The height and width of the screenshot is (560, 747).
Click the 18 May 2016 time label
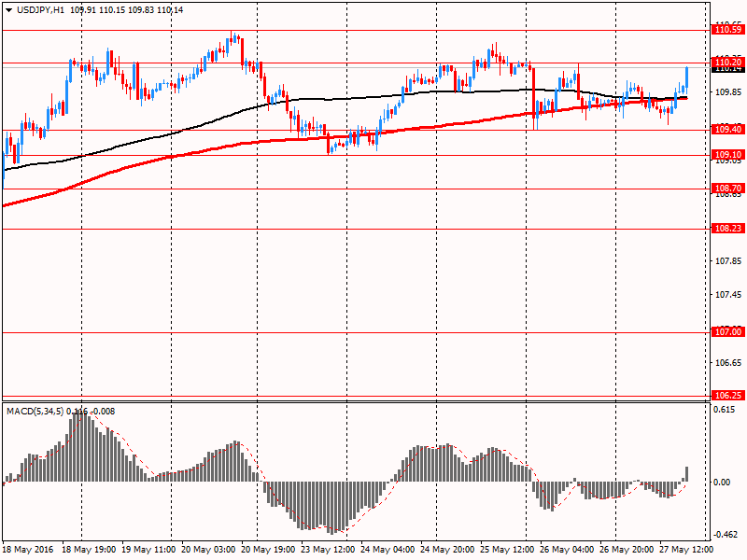tap(28, 550)
